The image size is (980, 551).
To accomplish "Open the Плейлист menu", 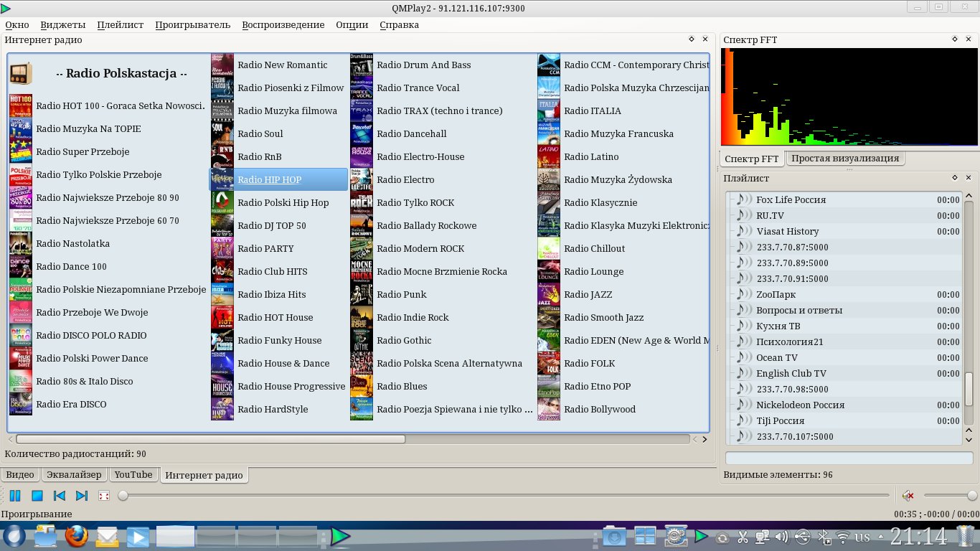I will point(121,24).
